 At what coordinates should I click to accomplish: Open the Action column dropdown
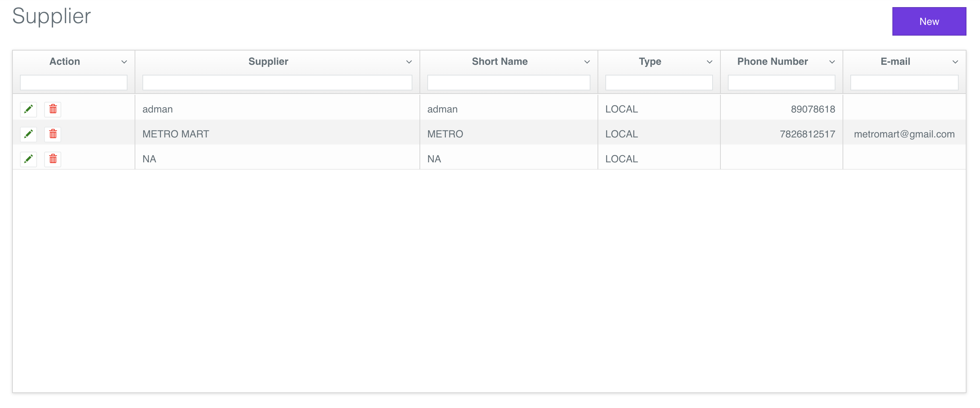124,61
